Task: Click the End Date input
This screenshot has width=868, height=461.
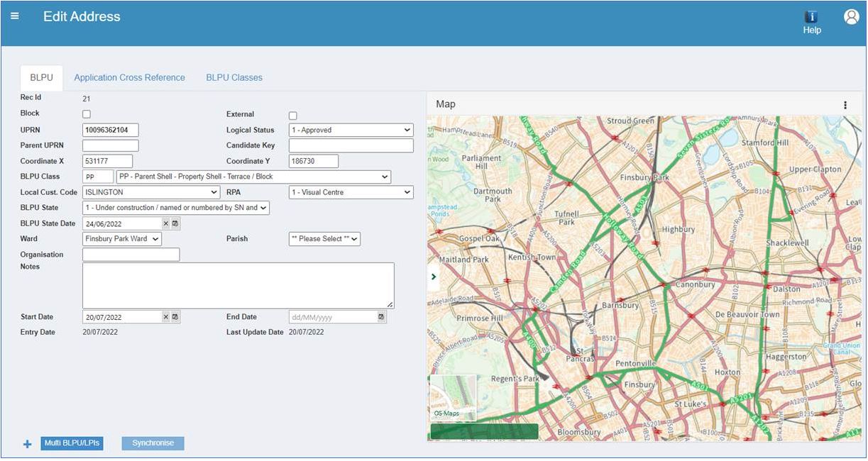Action: coord(332,317)
